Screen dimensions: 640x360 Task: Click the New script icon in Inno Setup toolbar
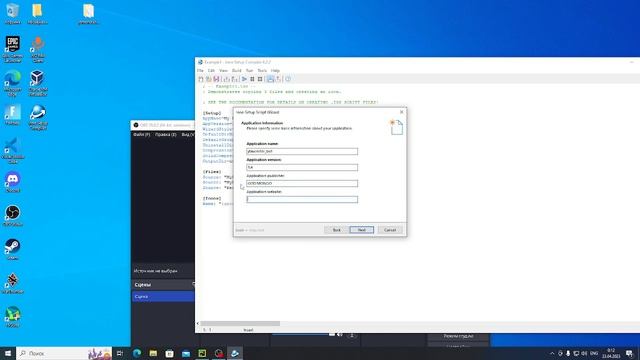[x=201, y=79]
